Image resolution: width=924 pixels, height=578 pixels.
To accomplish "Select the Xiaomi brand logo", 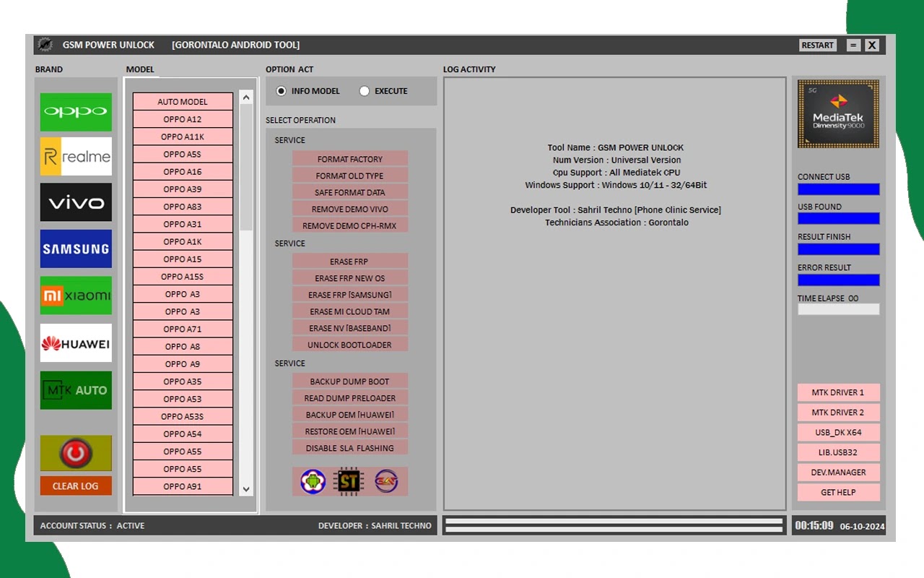I will (76, 296).
